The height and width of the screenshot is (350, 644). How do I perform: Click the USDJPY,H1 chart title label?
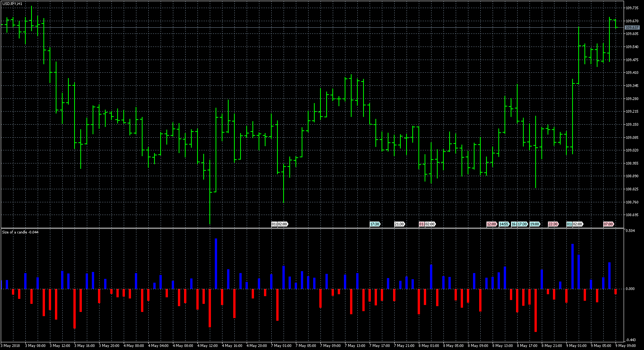(12, 4)
